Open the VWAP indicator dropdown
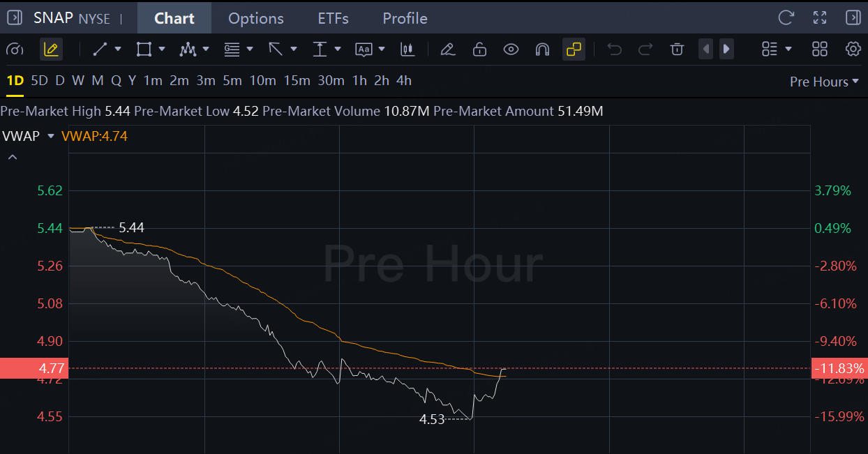Viewport: 868px width, 454px height. coord(50,136)
